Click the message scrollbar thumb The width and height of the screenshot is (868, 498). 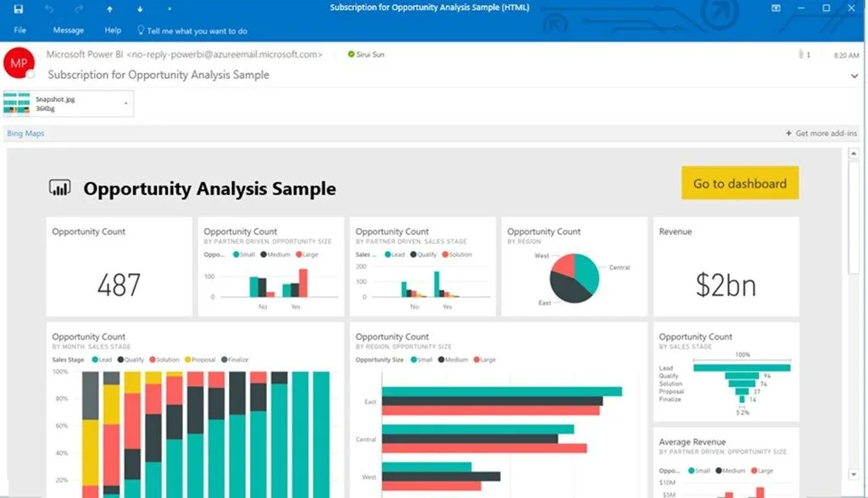(854, 216)
